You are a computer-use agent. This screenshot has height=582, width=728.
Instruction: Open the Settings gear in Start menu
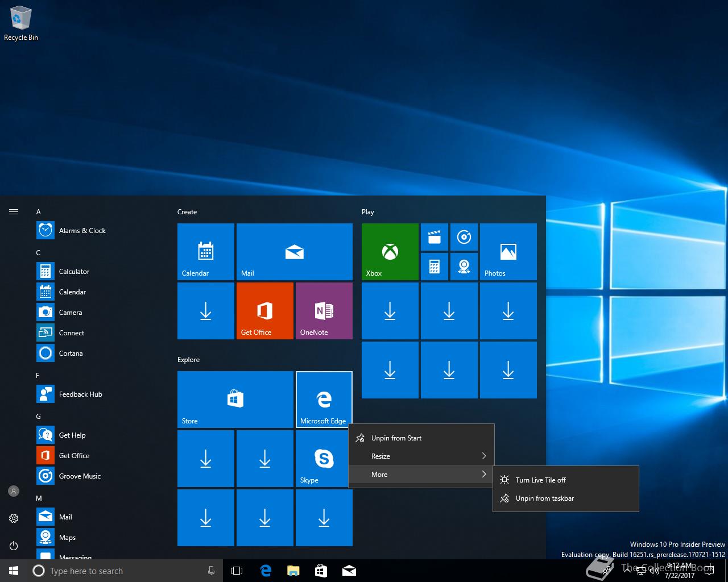point(14,518)
